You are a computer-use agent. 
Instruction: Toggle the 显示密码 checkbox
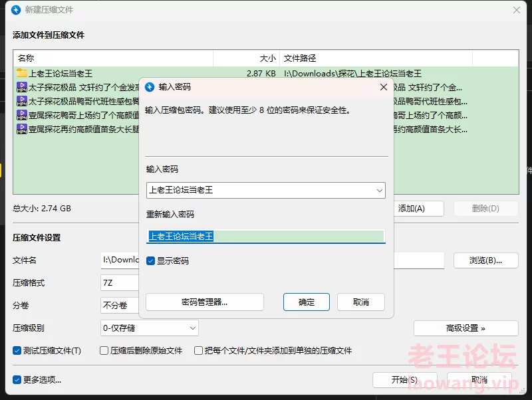coord(151,260)
